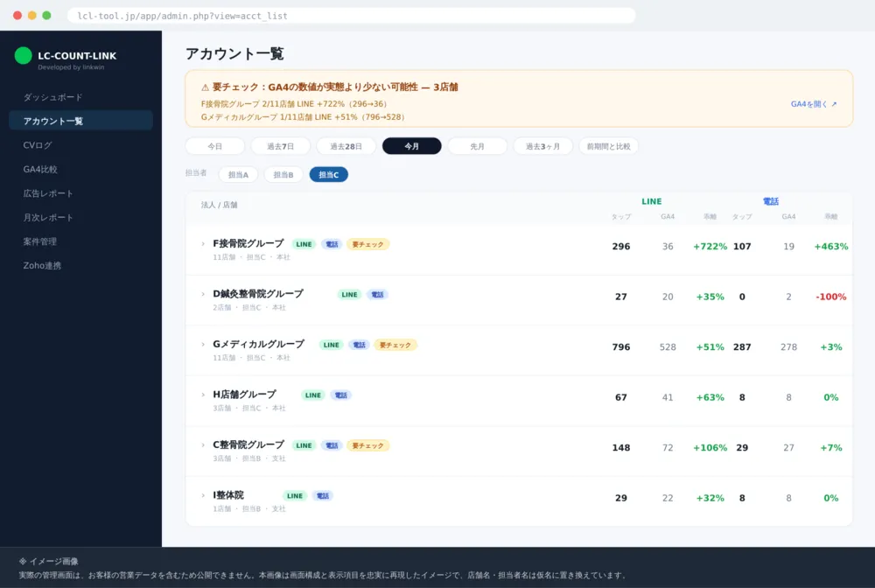Click LINE badge on Gメディカルグループ row
This screenshot has width=875, height=588.
[x=332, y=345]
